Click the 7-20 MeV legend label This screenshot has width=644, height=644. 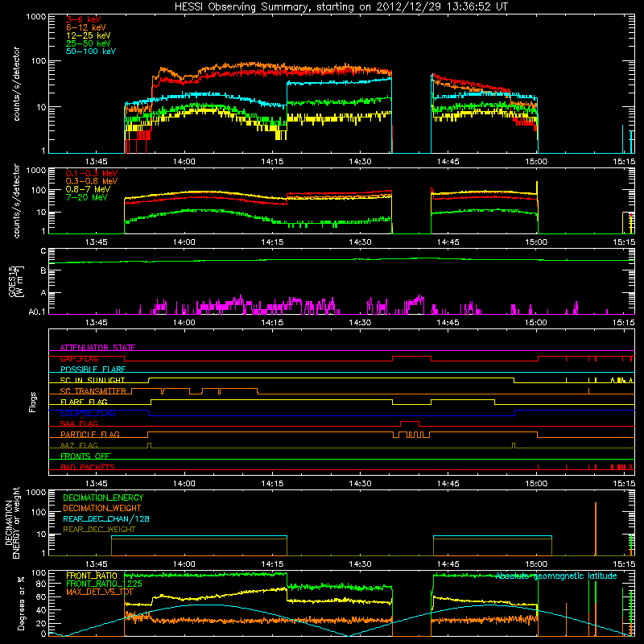[87, 197]
